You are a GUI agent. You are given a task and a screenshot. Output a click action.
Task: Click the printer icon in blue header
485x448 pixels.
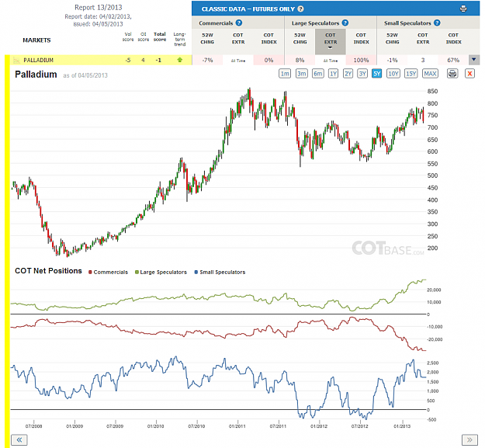(x=463, y=9)
